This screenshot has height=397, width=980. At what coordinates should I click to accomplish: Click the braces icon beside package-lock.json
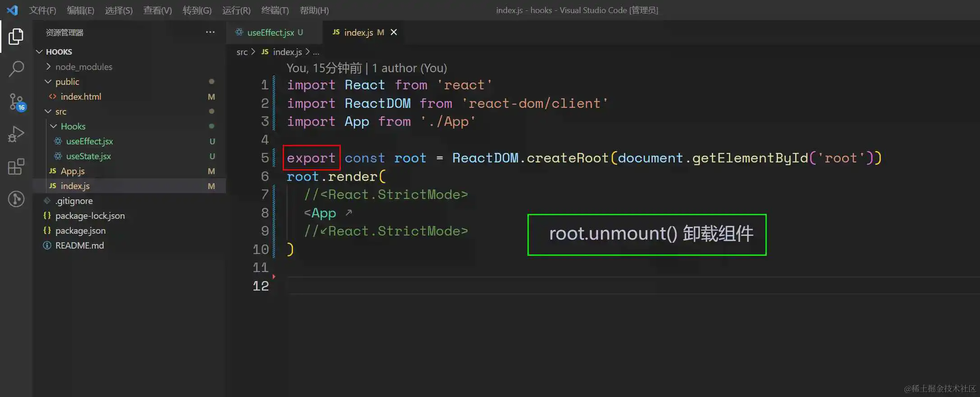47,216
